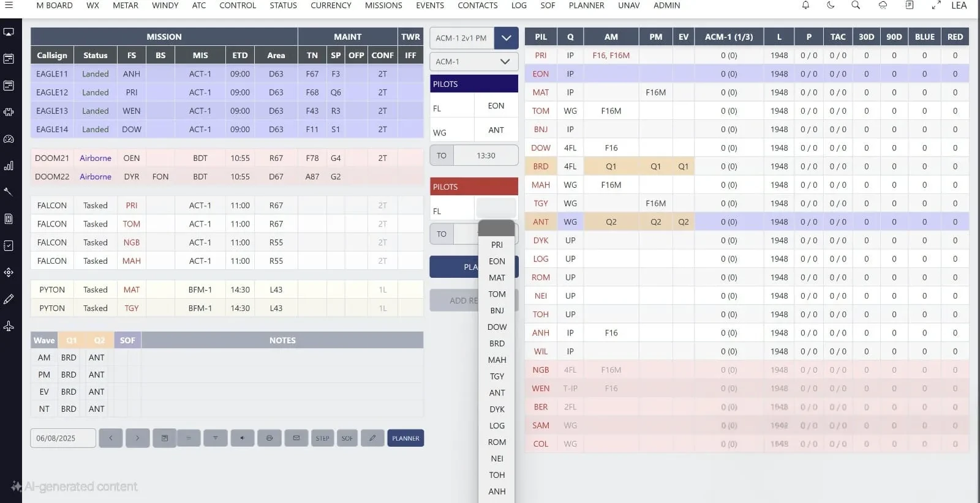Click the BRD pilot in roster
The width and height of the screenshot is (980, 503).
pyautogui.click(x=541, y=166)
